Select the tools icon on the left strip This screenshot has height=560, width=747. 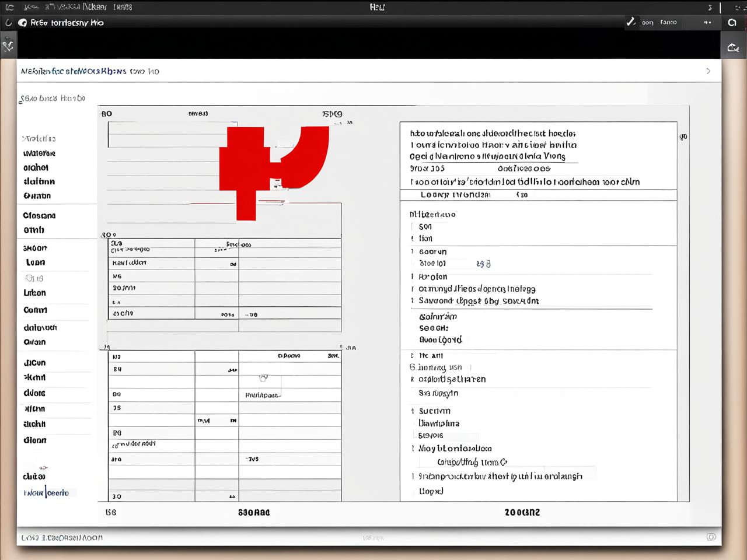pyautogui.click(x=8, y=45)
